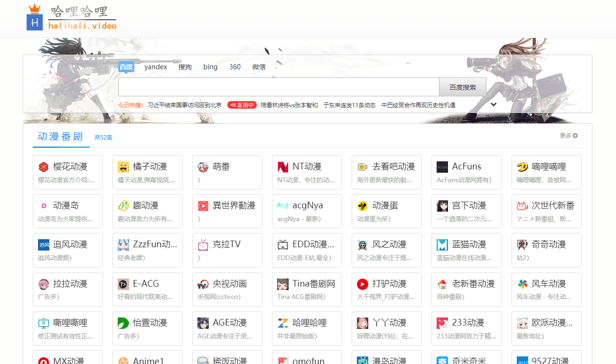616x364 pixels.
Task: Open hot topic 中巴经贸合作再现历史性机遇
Action: (419, 105)
